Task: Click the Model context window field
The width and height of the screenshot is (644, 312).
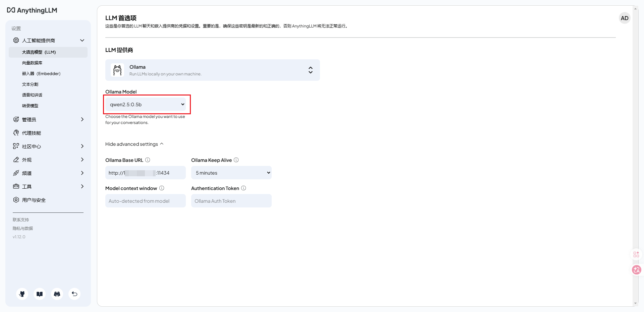Action: point(145,201)
